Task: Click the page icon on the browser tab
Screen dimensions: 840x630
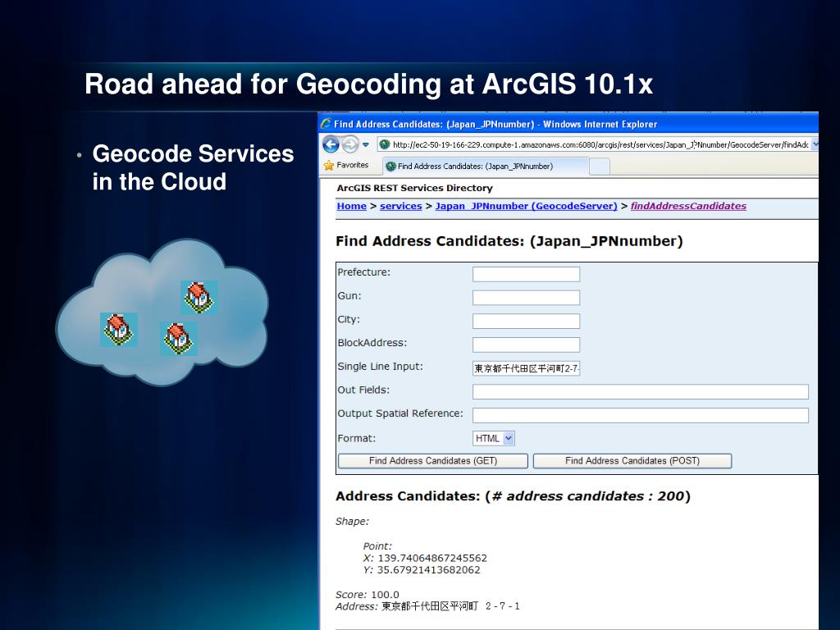Action: (x=391, y=166)
